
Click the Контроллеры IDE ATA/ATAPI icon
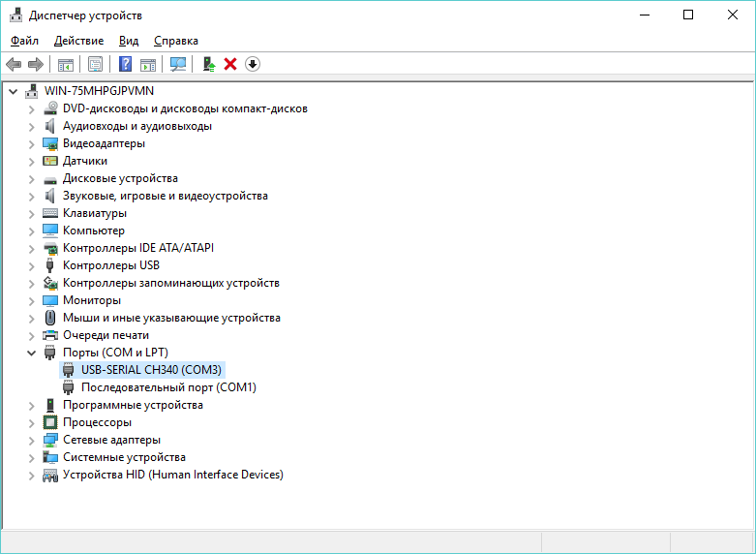50,248
